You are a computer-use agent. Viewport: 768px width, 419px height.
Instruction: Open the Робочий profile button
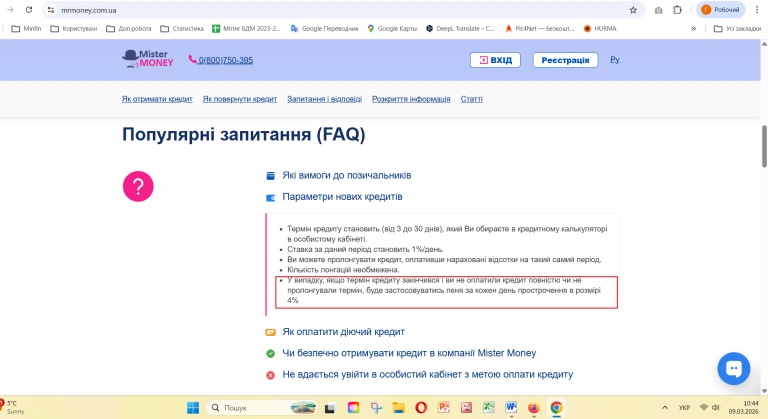(720, 10)
